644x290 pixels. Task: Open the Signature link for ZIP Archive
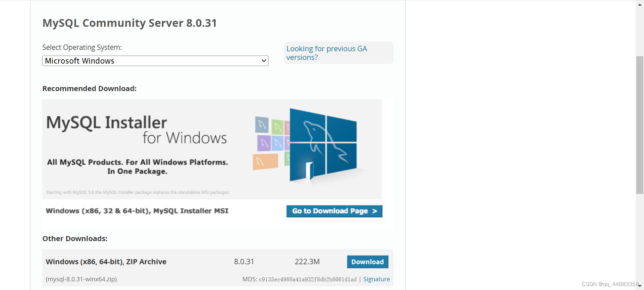(376, 279)
